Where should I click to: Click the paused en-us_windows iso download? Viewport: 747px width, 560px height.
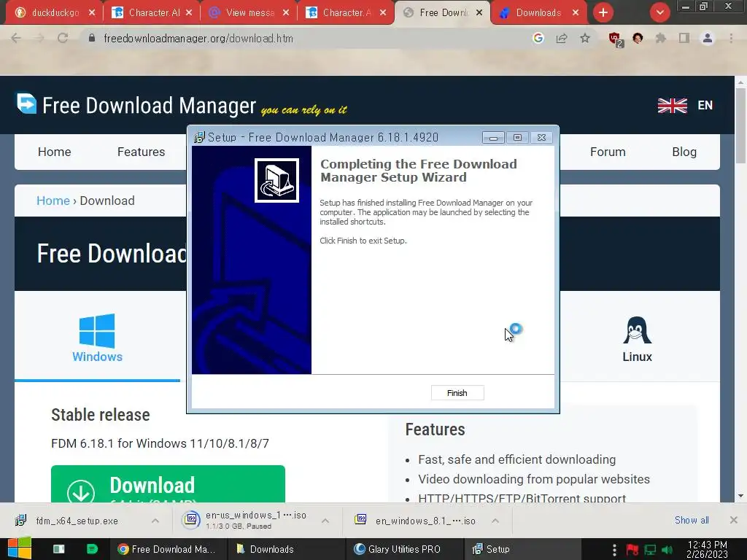tap(248, 521)
